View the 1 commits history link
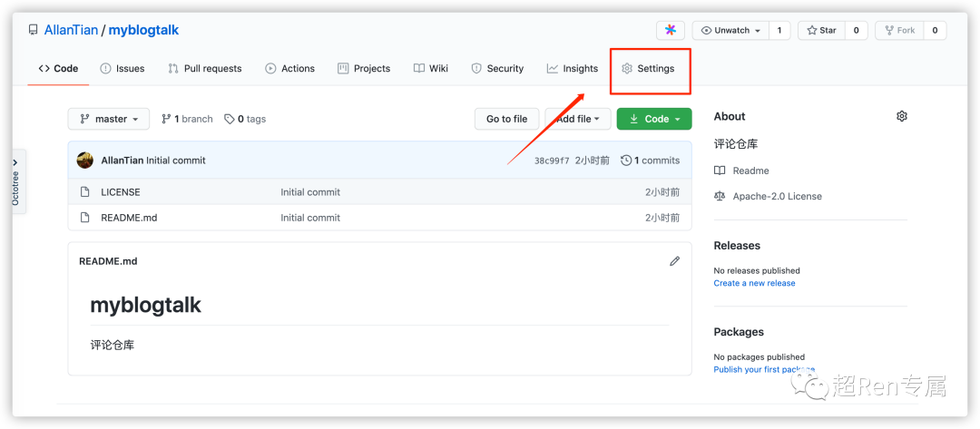The width and height of the screenshot is (980, 429). point(650,161)
